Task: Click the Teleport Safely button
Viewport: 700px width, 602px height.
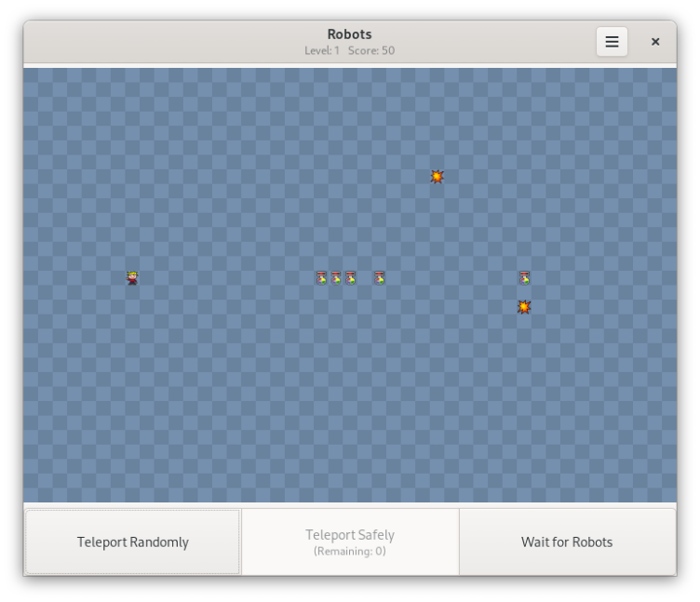Action: point(350,542)
